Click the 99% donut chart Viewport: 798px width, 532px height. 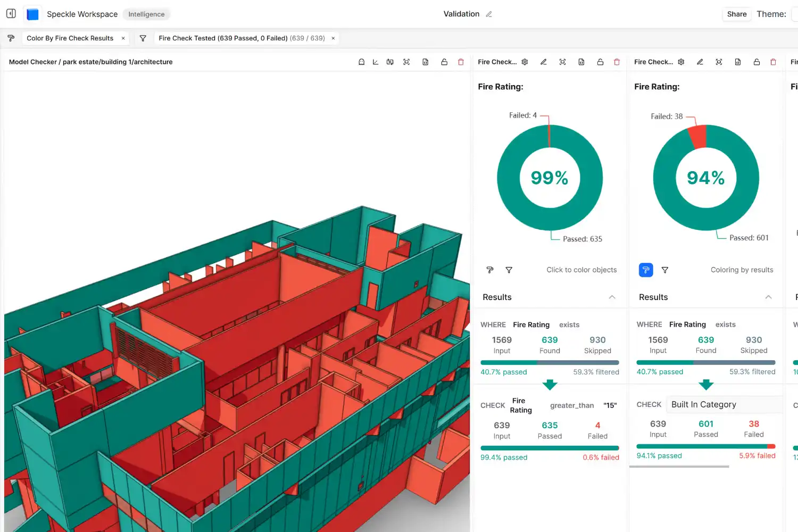(x=550, y=178)
